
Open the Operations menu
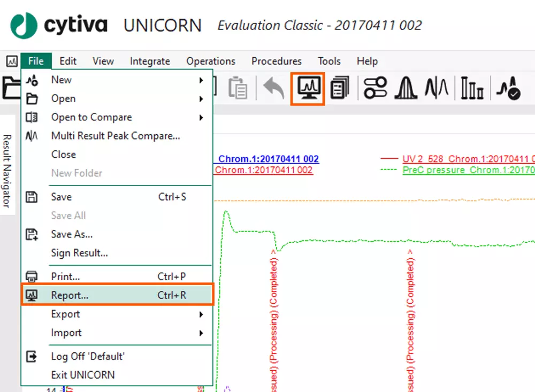tap(210, 61)
